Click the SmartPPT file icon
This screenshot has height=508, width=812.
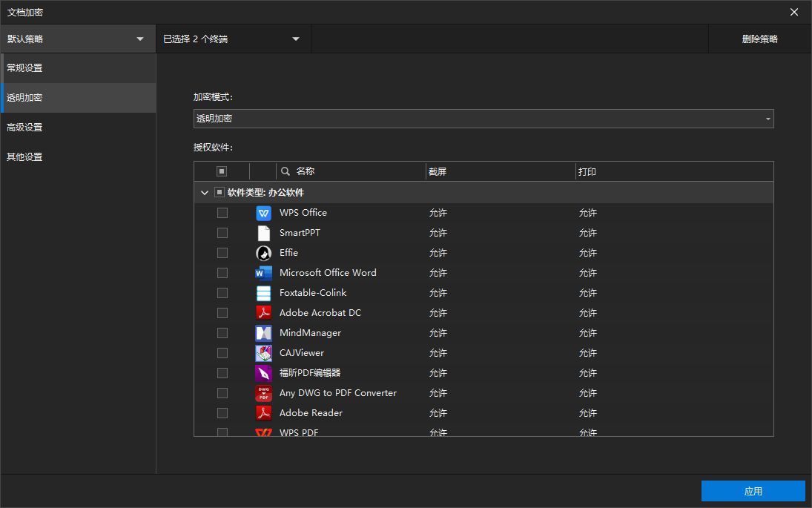[263, 233]
